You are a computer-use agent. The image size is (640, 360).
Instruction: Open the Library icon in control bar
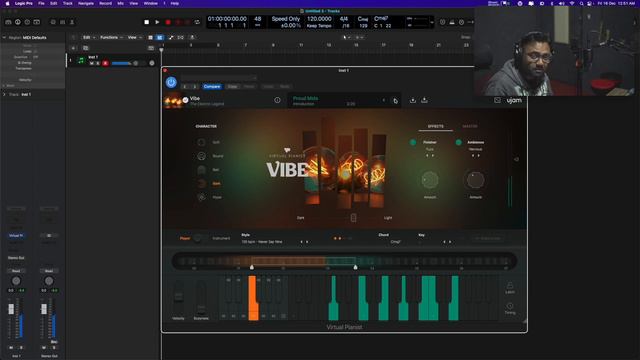point(8,22)
